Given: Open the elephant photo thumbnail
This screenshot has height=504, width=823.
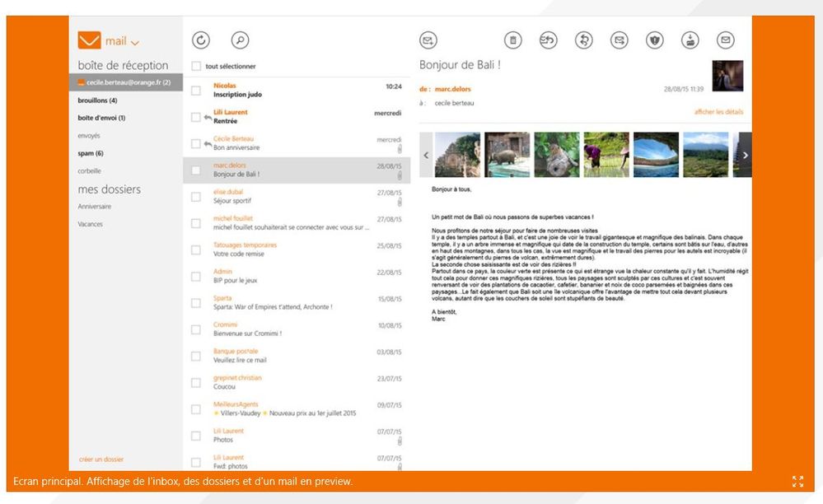Looking at the screenshot, I should pos(507,155).
